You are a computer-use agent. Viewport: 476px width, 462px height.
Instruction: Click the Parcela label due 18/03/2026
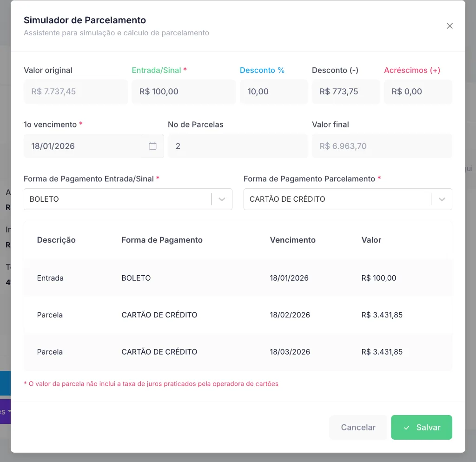tap(50, 352)
